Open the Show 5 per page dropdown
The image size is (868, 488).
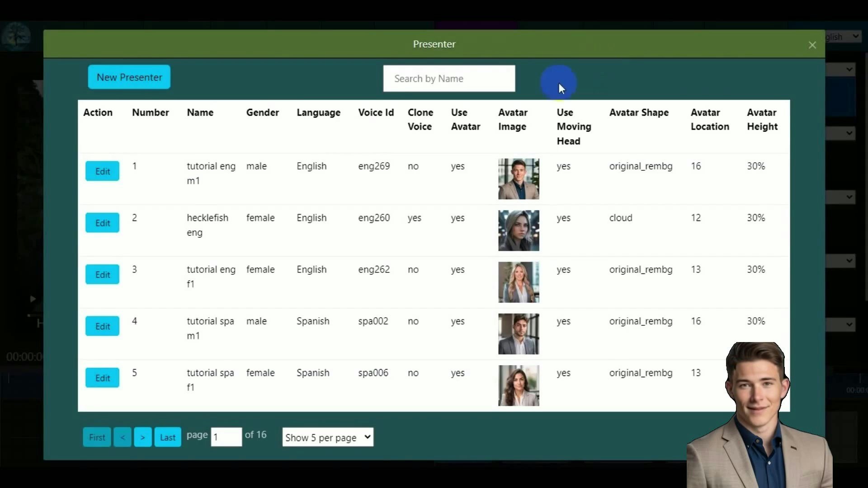click(328, 437)
